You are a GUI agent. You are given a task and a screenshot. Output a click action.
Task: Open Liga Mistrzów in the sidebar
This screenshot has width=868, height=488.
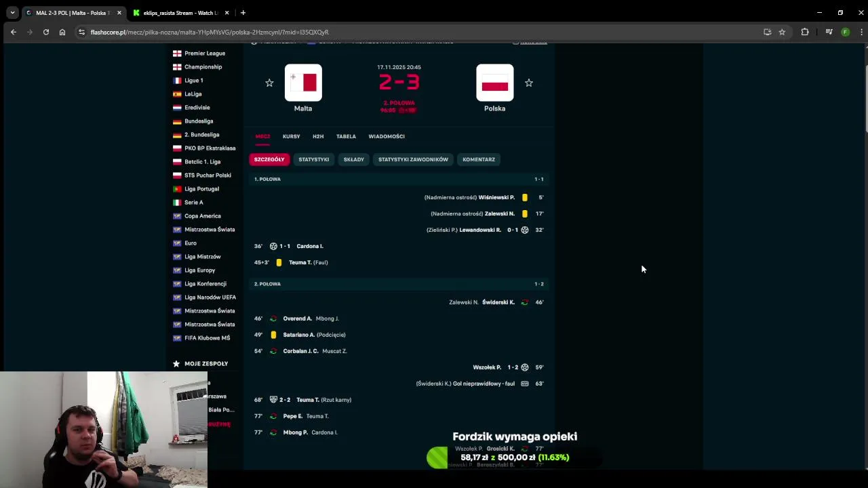coord(203,256)
